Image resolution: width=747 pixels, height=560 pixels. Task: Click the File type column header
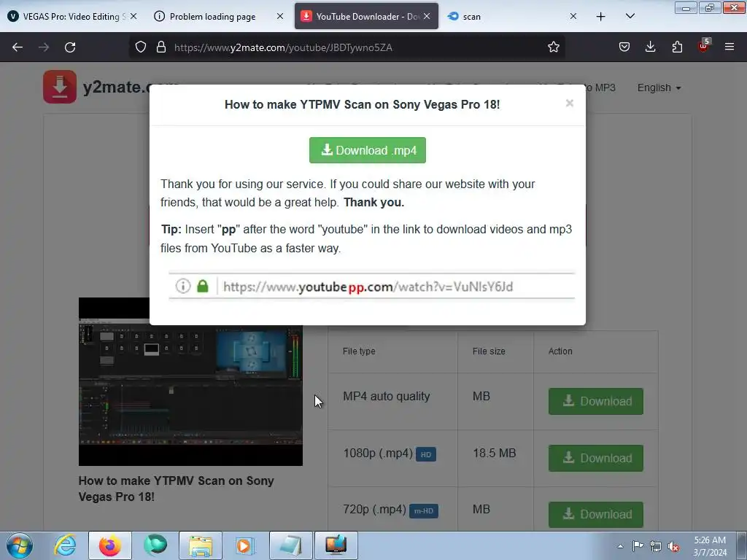[x=359, y=351]
